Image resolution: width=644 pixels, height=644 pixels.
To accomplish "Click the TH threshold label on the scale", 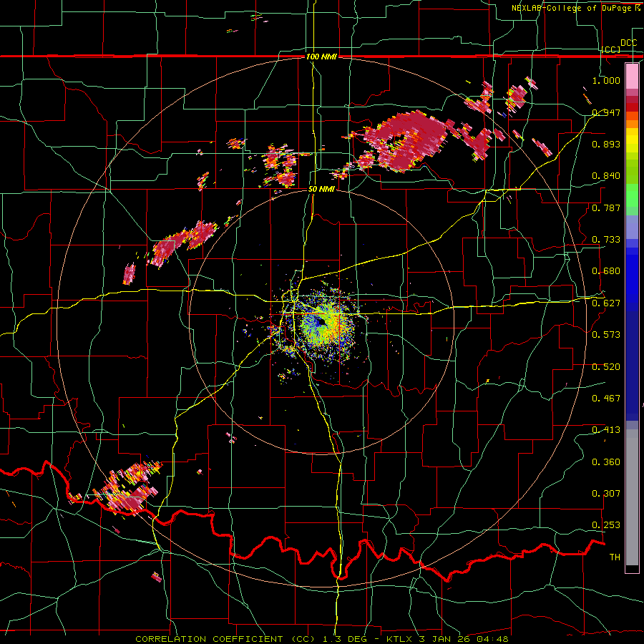I will (x=615, y=557).
